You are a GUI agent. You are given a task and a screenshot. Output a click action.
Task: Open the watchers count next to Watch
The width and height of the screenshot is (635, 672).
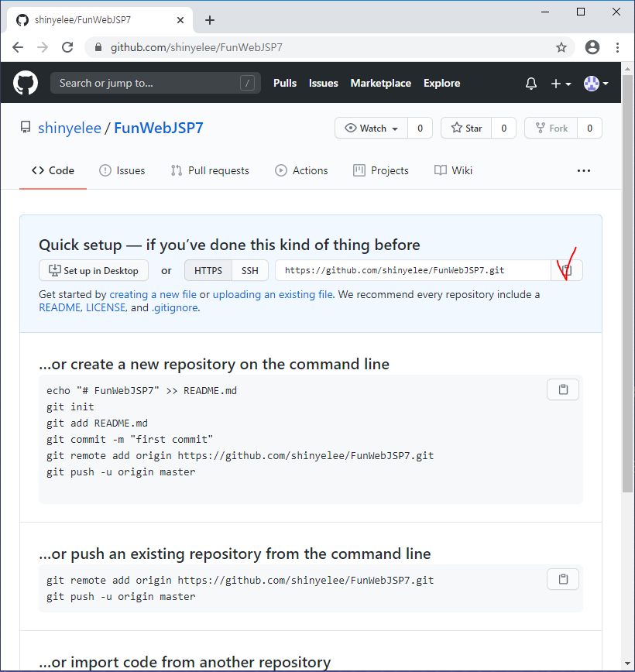click(x=420, y=129)
